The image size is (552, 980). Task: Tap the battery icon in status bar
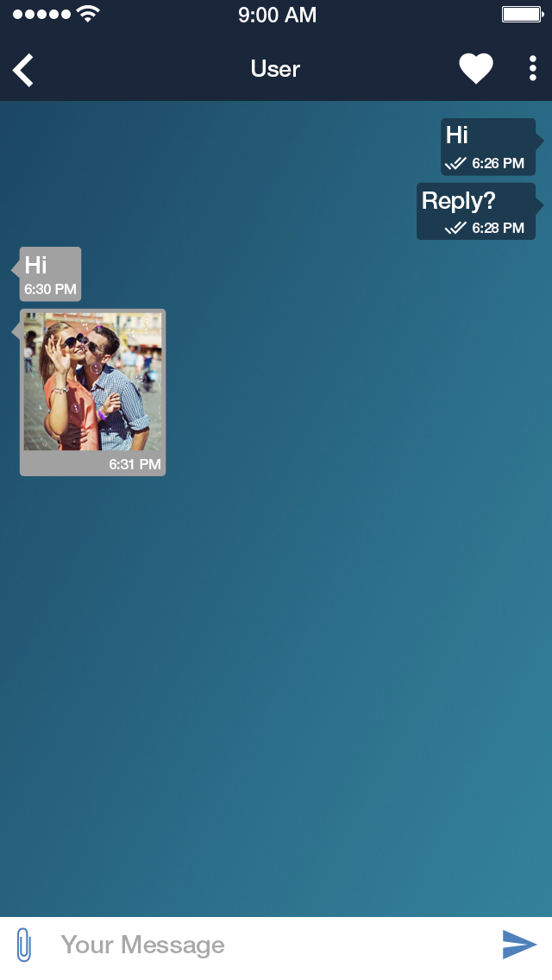click(x=522, y=15)
